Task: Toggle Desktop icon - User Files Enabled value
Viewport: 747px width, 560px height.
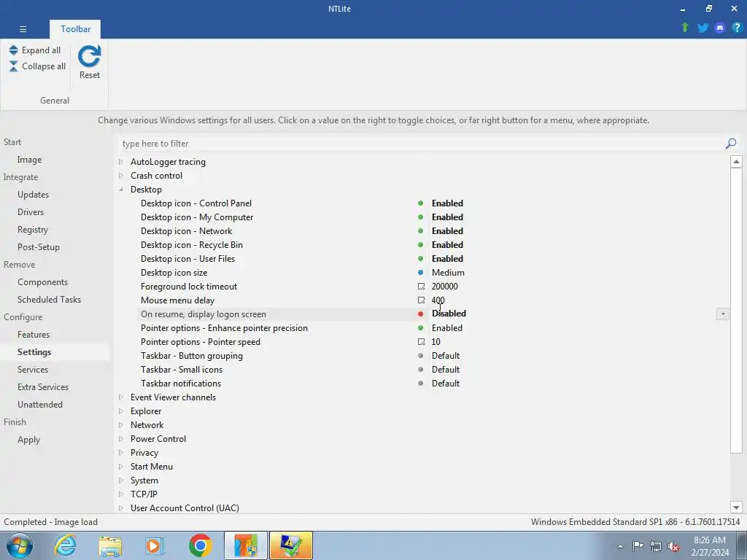Action: 447,259
